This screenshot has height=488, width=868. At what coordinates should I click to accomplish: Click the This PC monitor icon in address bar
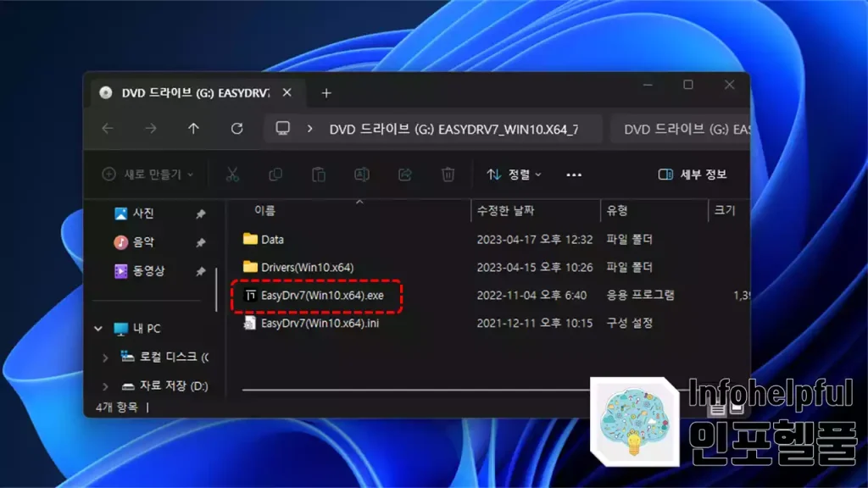283,129
